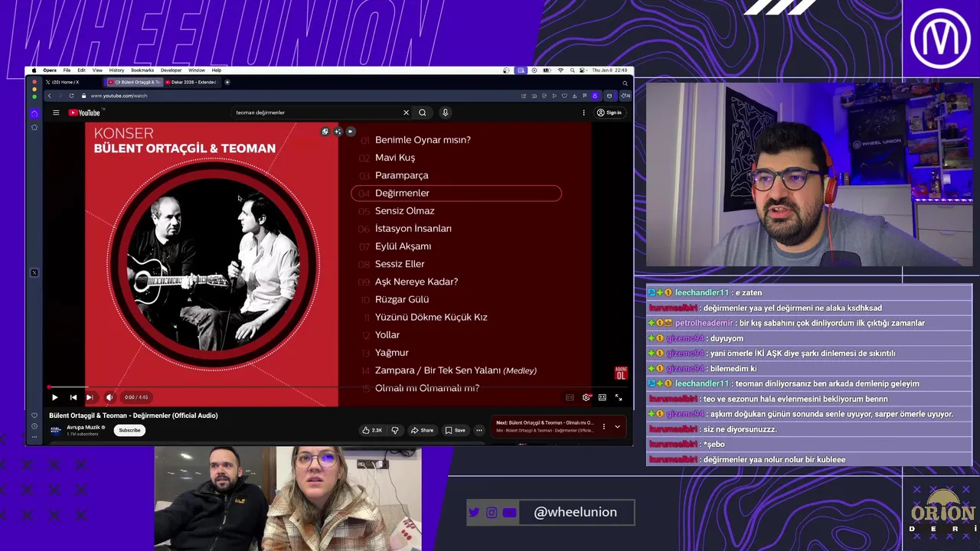Skip to the next video in player

(90, 397)
